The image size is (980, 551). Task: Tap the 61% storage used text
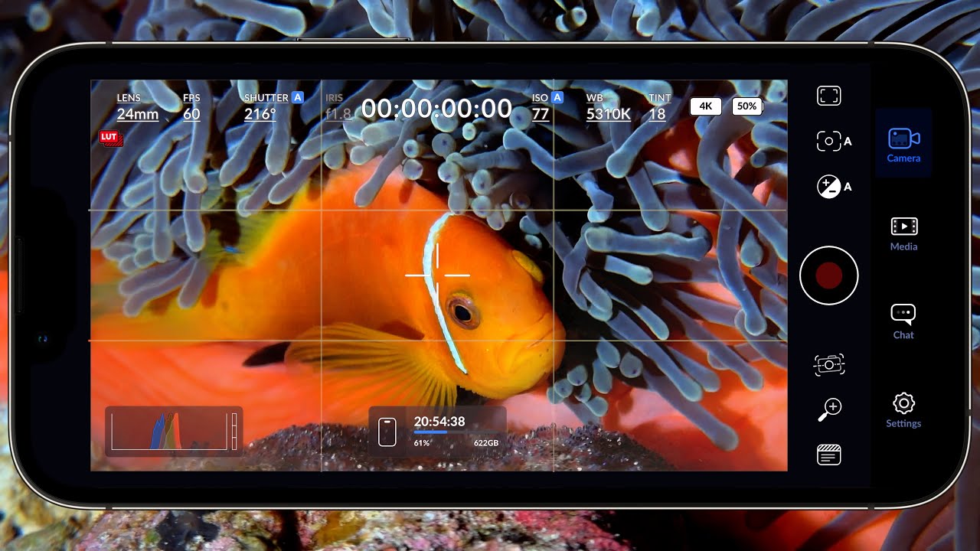(x=422, y=443)
